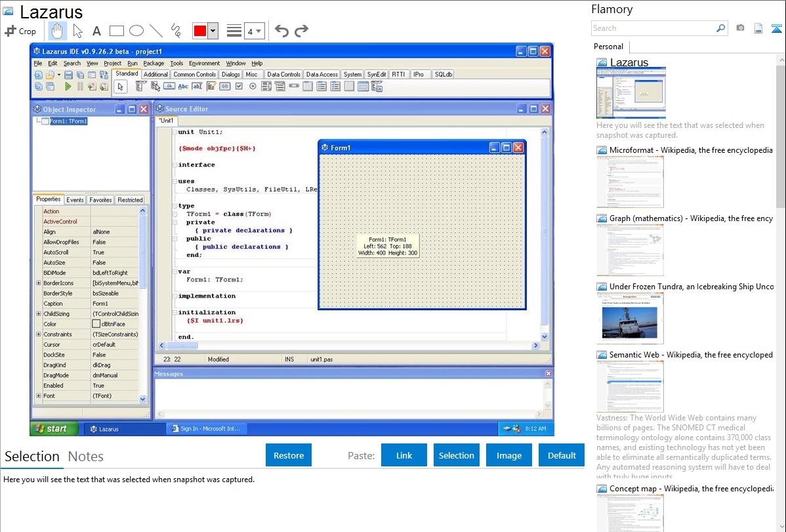Viewport: 786px width, 532px height.
Task: Click the Crop tool button
Action: click(x=20, y=31)
